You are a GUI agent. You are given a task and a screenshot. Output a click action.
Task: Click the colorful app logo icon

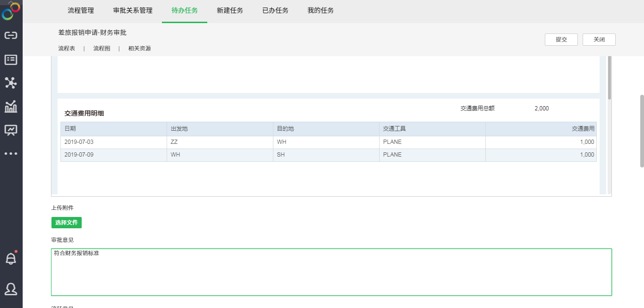tap(11, 11)
